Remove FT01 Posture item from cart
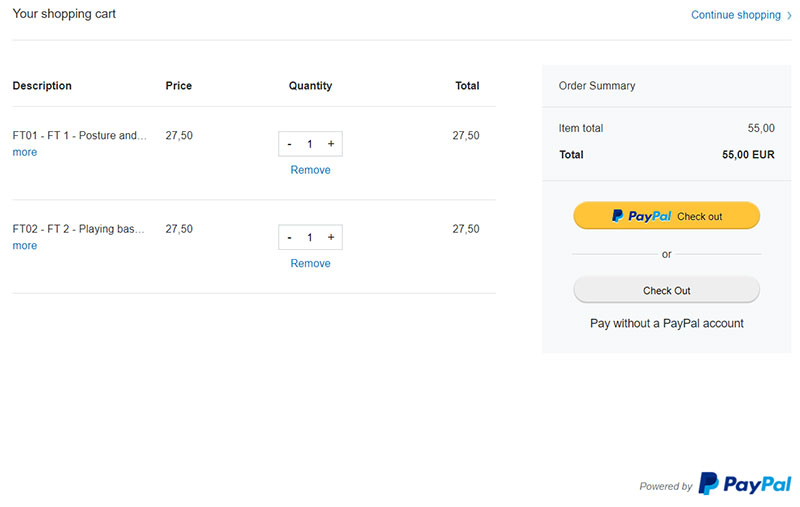Image resolution: width=800 pixels, height=507 pixels. coord(310,170)
